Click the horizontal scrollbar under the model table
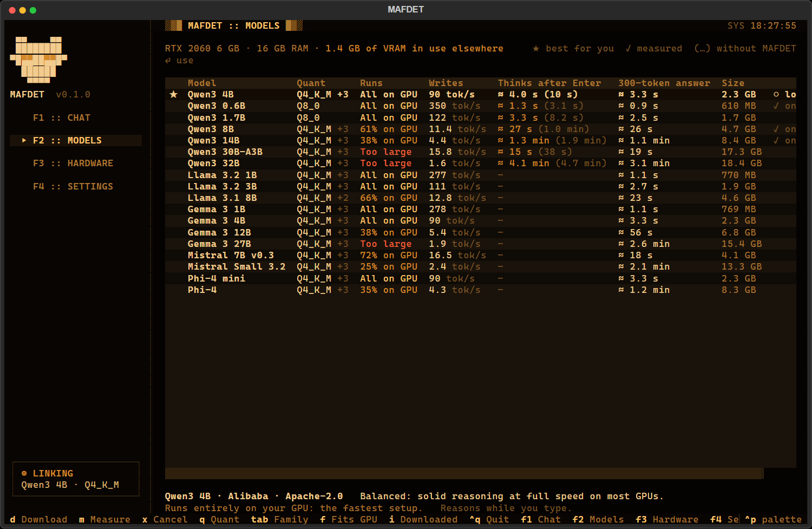 point(464,474)
